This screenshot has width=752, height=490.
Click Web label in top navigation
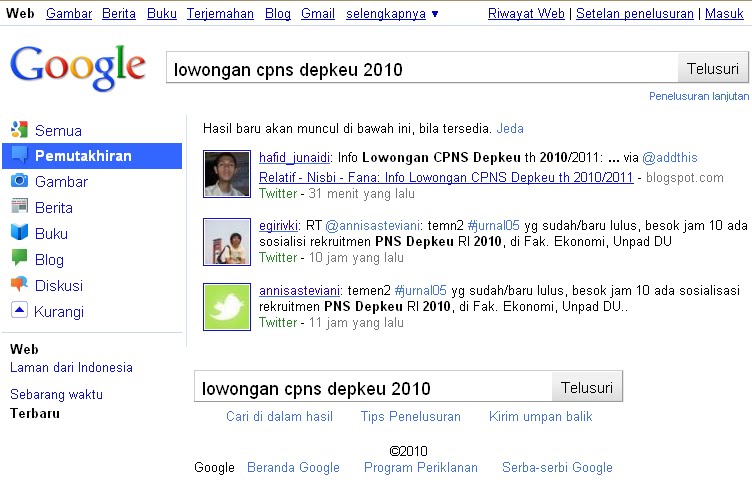click(x=20, y=13)
